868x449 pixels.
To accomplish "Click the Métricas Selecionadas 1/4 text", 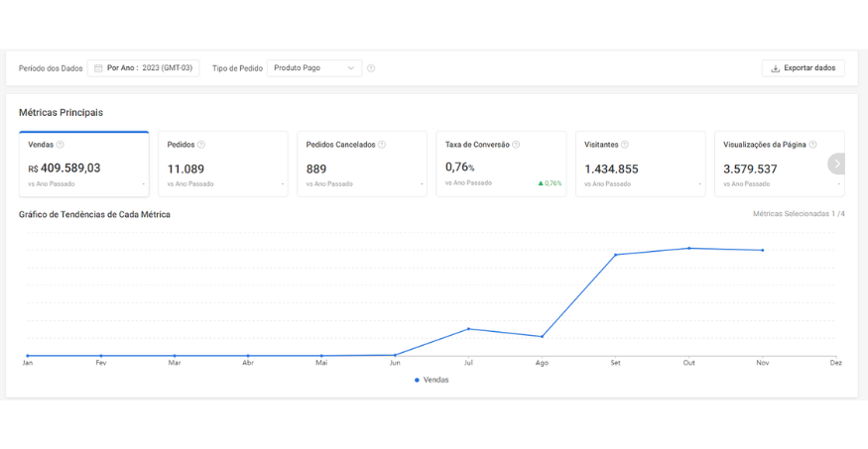I will click(799, 213).
